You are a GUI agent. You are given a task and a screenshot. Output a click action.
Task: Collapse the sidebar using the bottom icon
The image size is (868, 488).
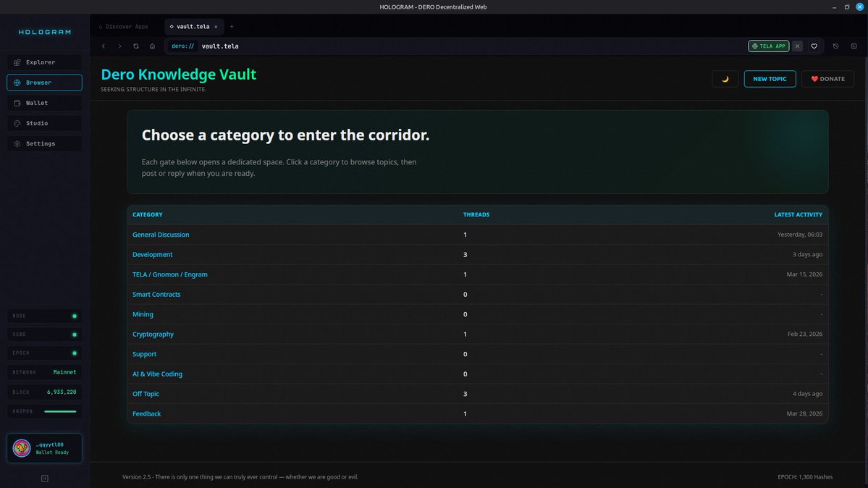44,478
